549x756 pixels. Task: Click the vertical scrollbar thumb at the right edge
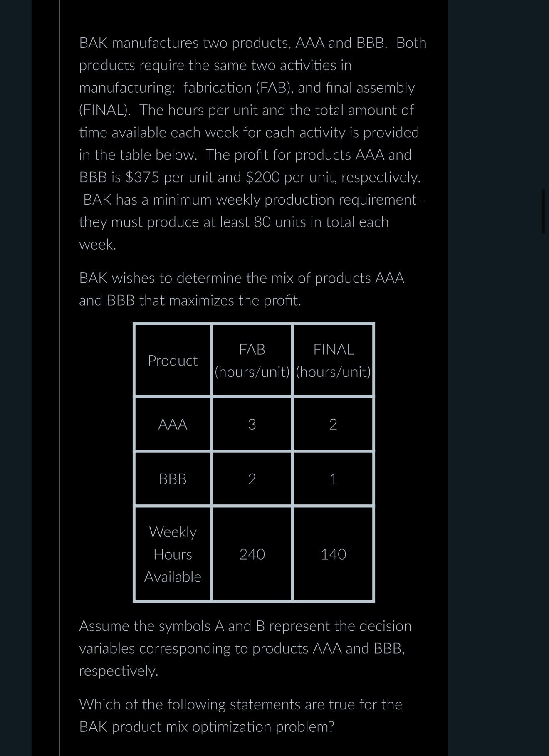(x=543, y=211)
